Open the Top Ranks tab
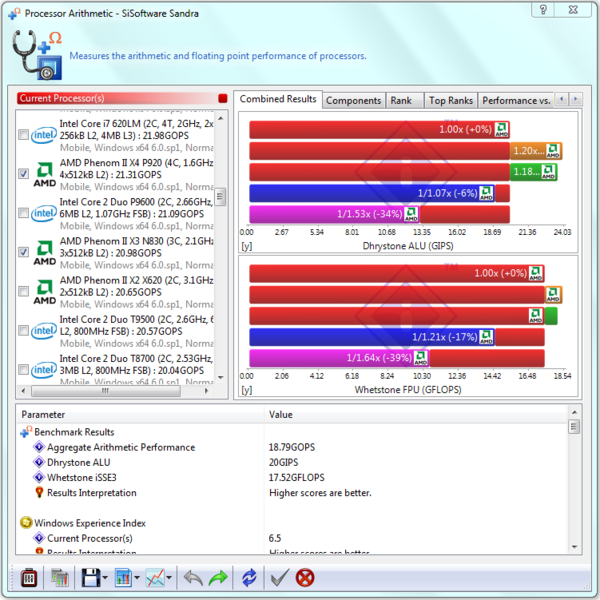This screenshot has width=600, height=600. pyautogui.click(x=451, y=101)
